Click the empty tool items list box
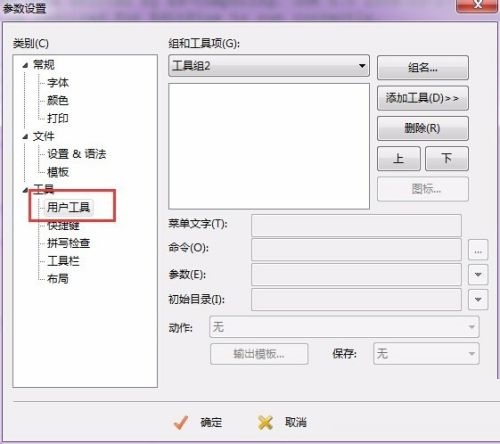Image resolution: width=500 pixels, height=444 pixels. tap(269, 146)
